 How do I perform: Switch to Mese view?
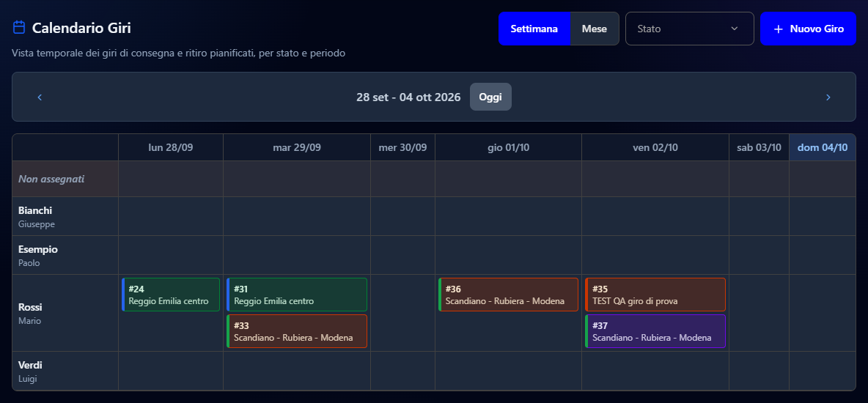point(595,29)
